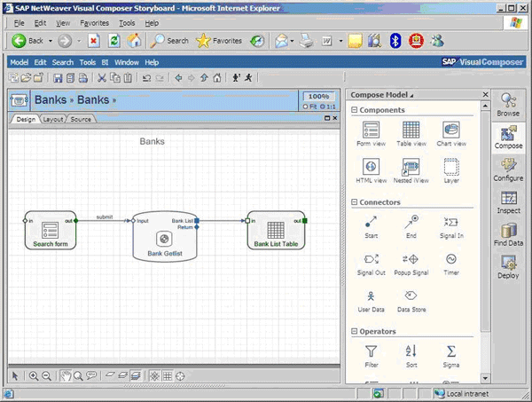This screenshot has height=402, width=532.
Task: Pick the Signal Out connector
Action: (x=371, y=264)
